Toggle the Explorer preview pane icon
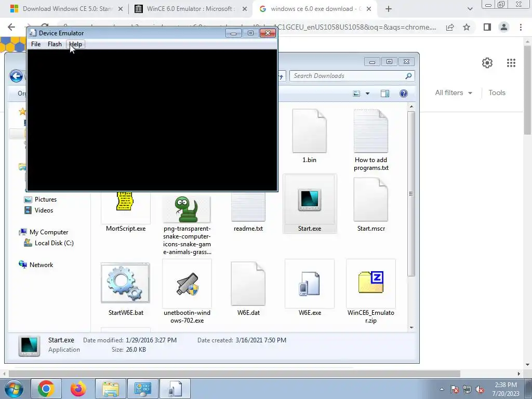Image resolution: width=532 pixels, height=399 pixels. click(385, 94)
